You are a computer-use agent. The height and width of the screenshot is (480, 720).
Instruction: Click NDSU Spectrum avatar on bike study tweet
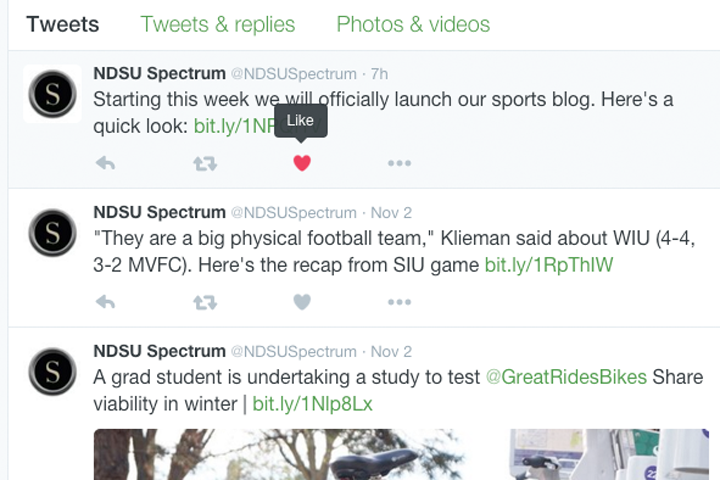[x=52, y=371]
